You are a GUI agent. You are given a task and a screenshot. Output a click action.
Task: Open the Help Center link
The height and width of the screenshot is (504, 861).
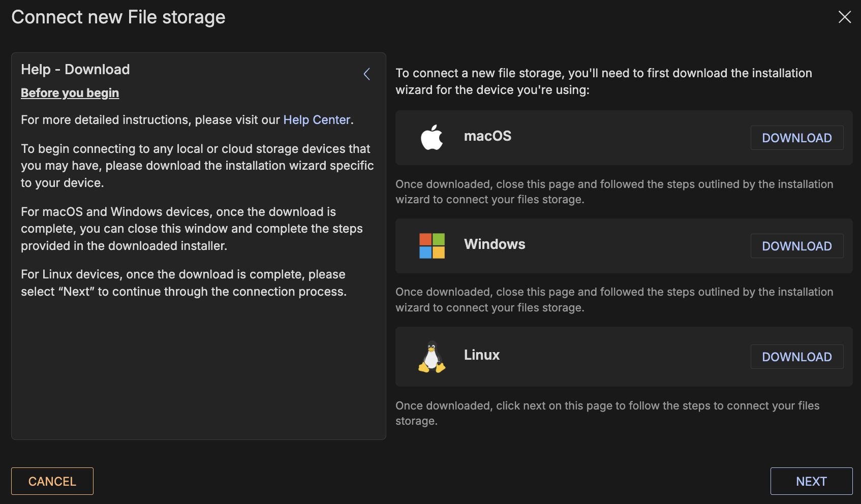pyautogui.click(x=317, y=120)
